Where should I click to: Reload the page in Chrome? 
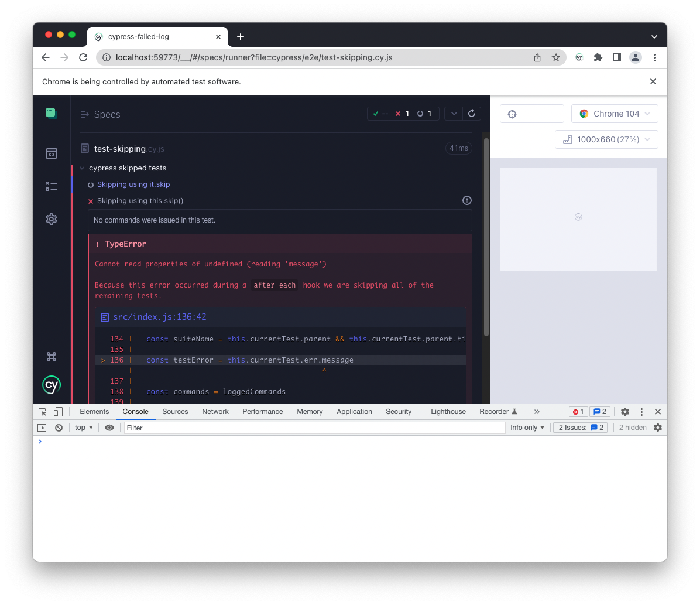click(x=83, y=57)
